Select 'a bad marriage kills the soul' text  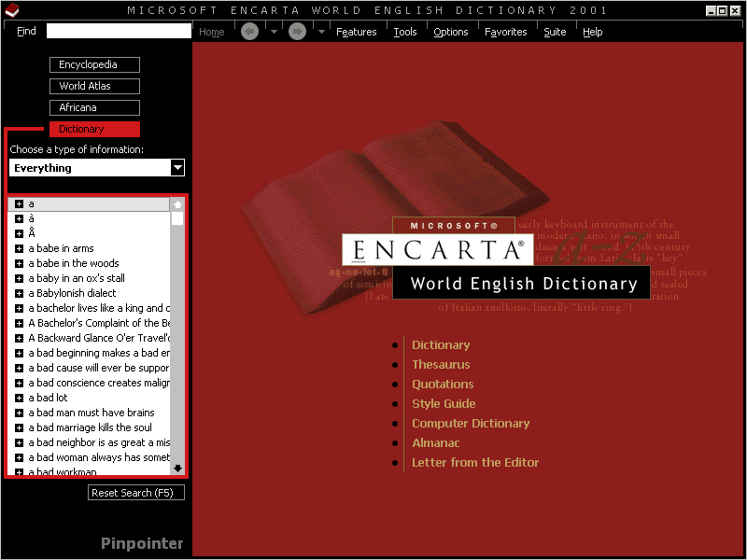coord(90,427)
